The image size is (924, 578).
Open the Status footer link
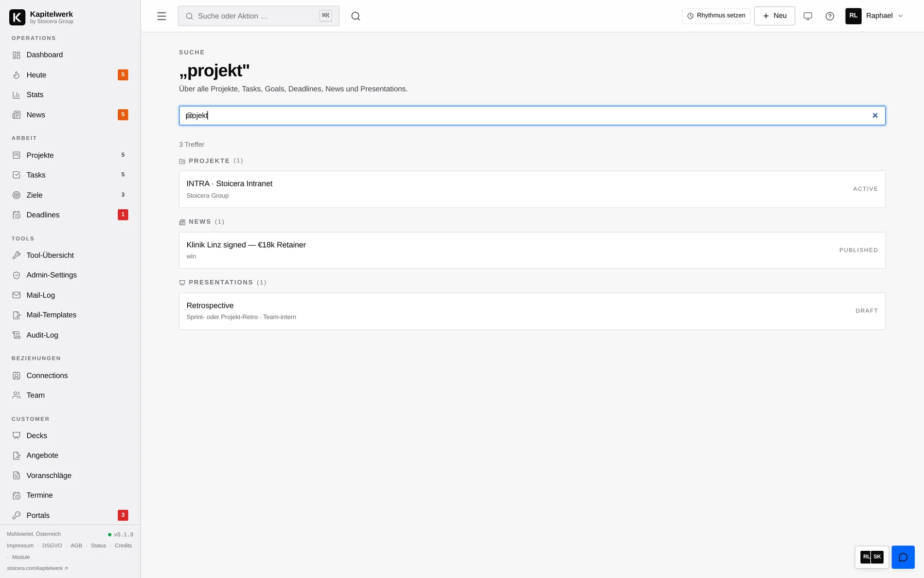[x=98, y=545]
